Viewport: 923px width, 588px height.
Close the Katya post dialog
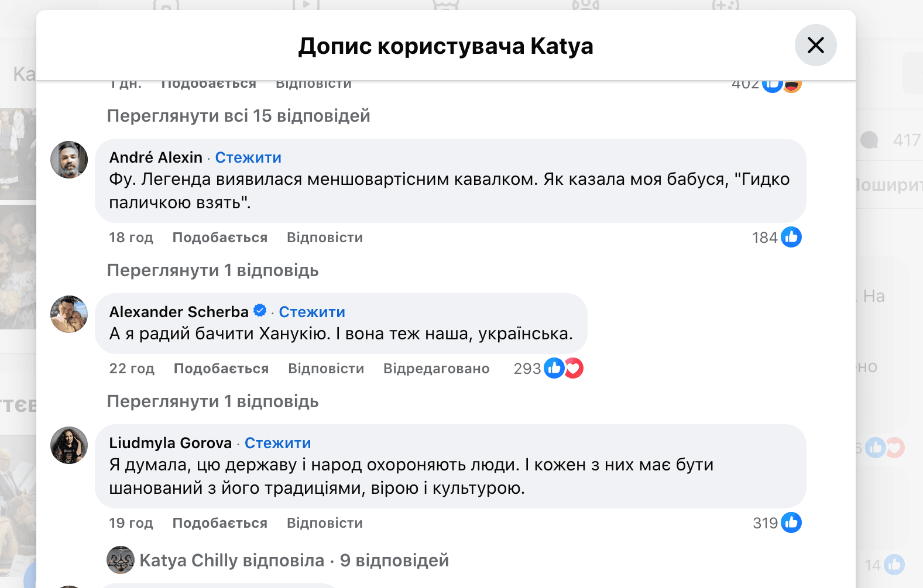tap(815, 45)
